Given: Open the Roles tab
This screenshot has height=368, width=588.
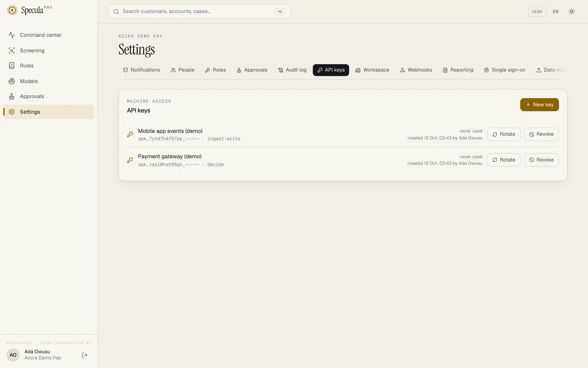Looking at the screenshot, I should pyautogui.click(x=215, y=70).
